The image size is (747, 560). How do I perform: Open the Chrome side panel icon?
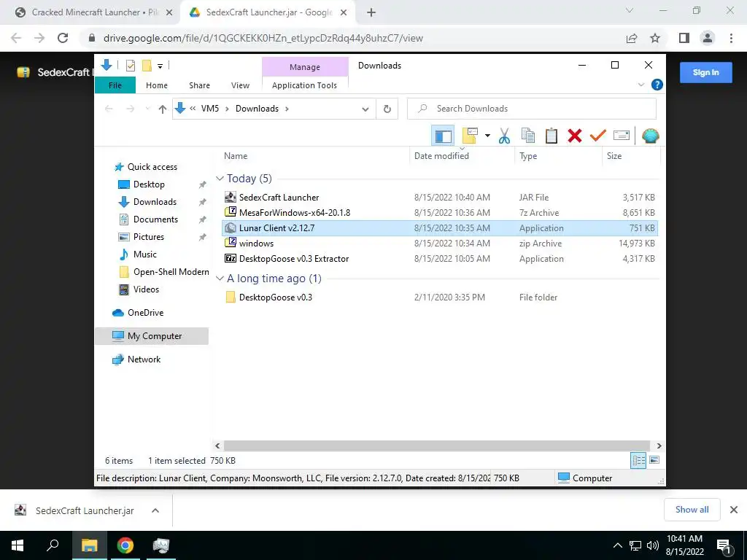tap(684, 38)
